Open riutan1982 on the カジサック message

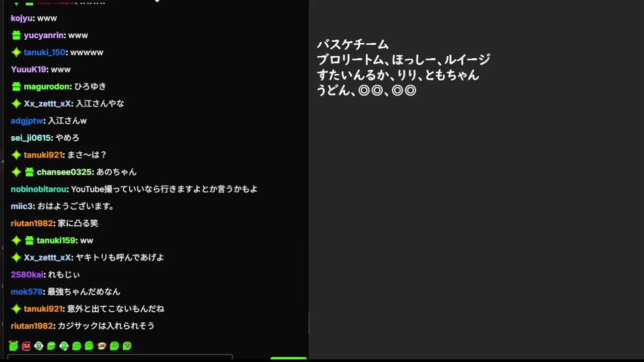tap(32, 326)
